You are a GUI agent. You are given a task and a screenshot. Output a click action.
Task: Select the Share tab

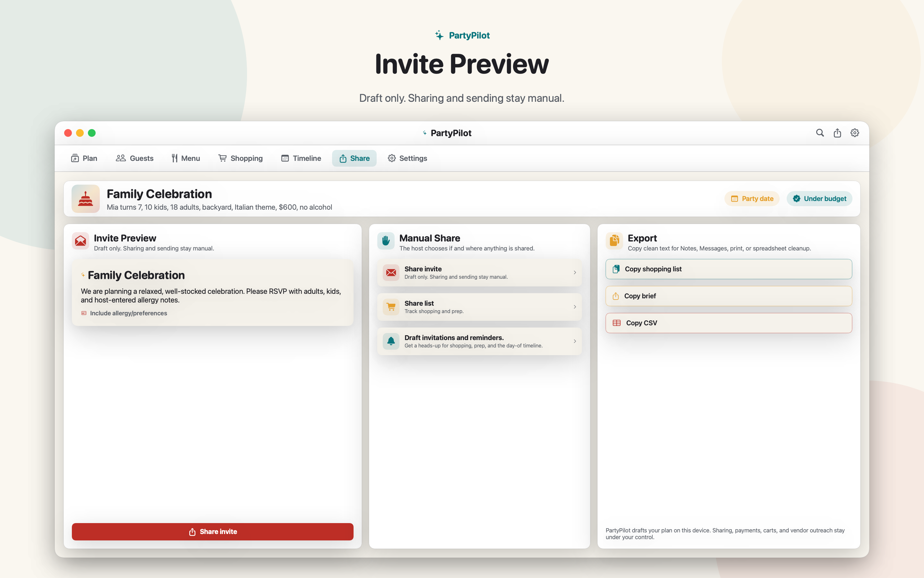point(354,158)
